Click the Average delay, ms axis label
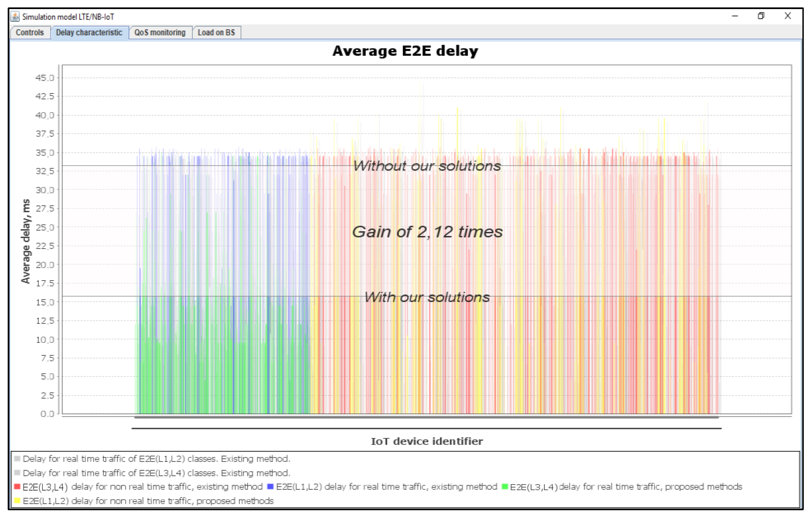Image resolution: width=812 pixels, height=516 pixels. click(26, 241)
